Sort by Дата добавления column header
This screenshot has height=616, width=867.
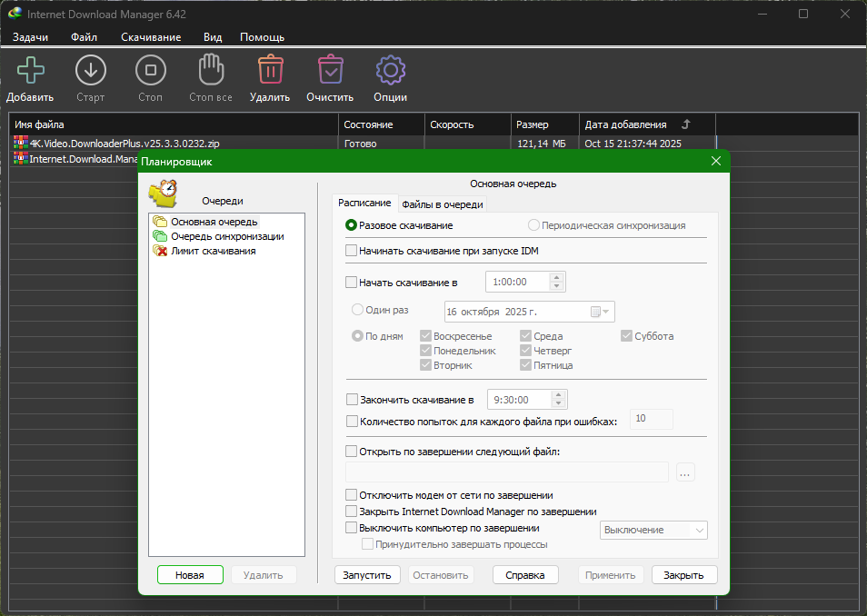pyautogui.click(x=625, y=124)
